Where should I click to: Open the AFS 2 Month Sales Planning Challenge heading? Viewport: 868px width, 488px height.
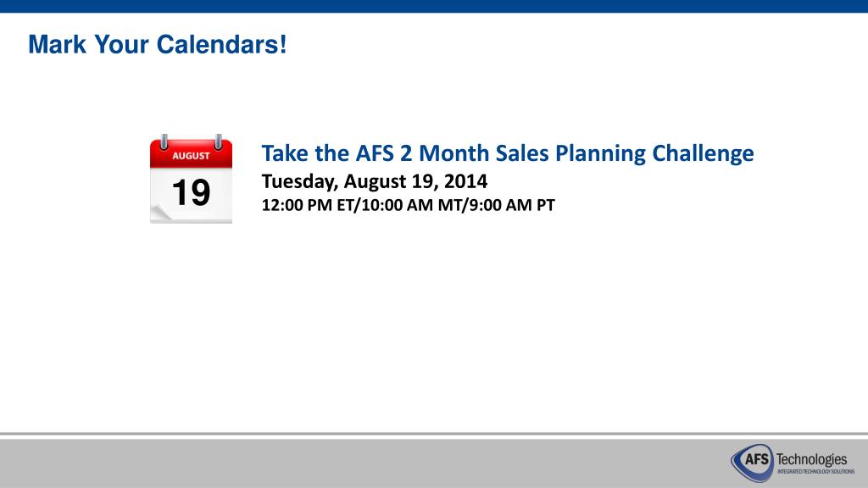pos(508,153)
